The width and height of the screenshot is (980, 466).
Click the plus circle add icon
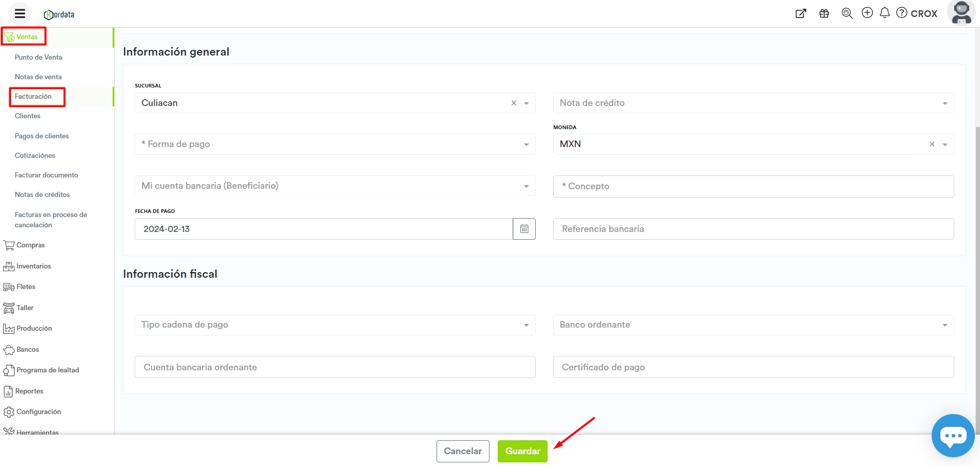pyautogui.click(x=867, y=13)
